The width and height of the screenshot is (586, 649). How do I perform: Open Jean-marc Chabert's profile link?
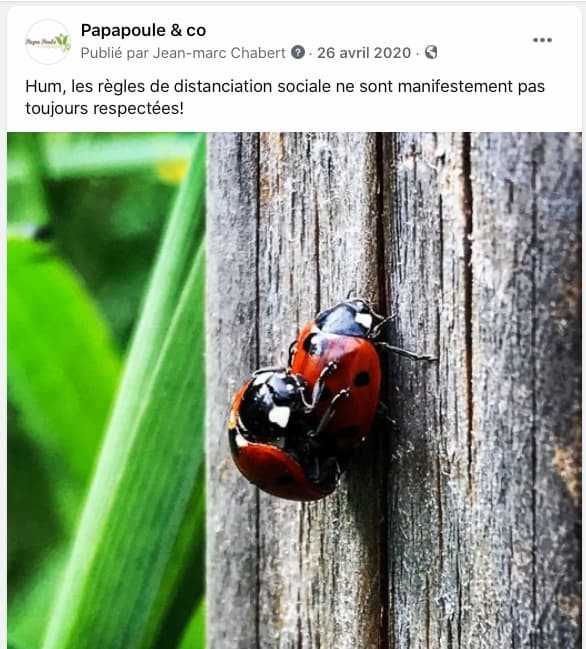pyautogui.click(x=219, y=53)
